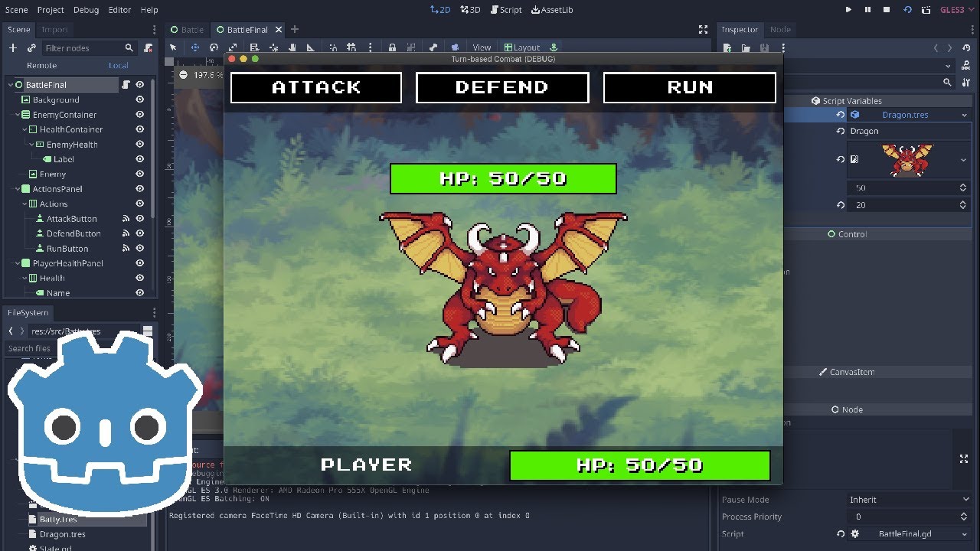This screenshot has width=980, height=551.
Task: Open the Debug menu
Action: (x=86, y=10)
